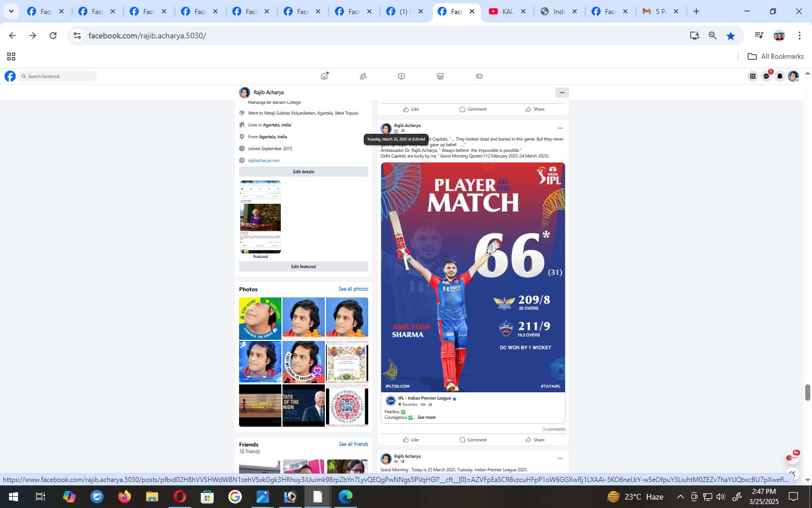Screen dimensions: 812x508
Task: Click the install app icon in address bar
Action: click(694, 36)
